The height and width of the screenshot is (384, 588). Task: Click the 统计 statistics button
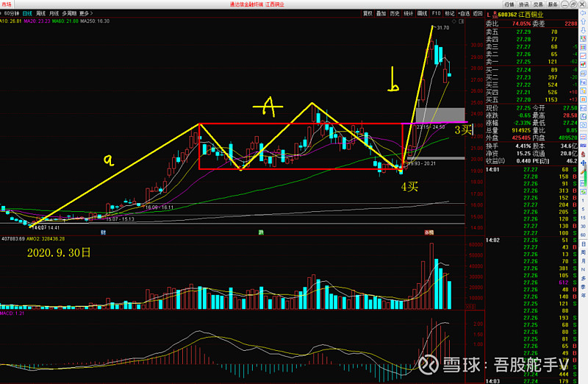point(409,13)
